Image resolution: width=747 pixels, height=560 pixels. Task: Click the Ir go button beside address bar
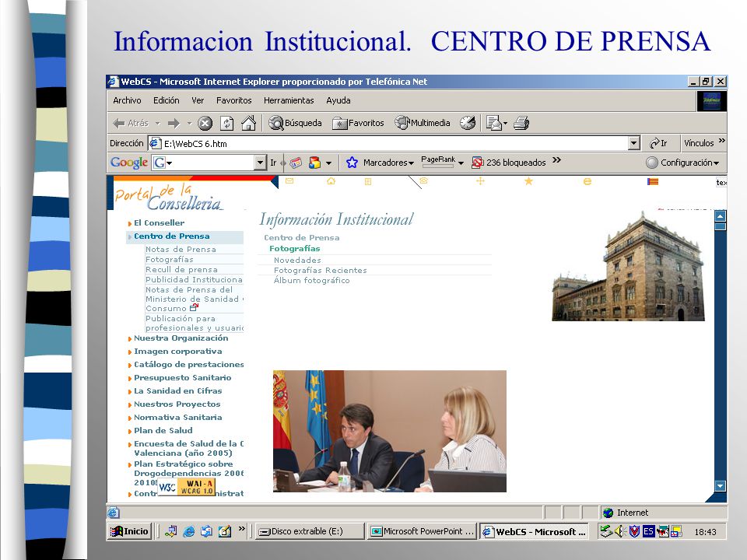[658, 143]
